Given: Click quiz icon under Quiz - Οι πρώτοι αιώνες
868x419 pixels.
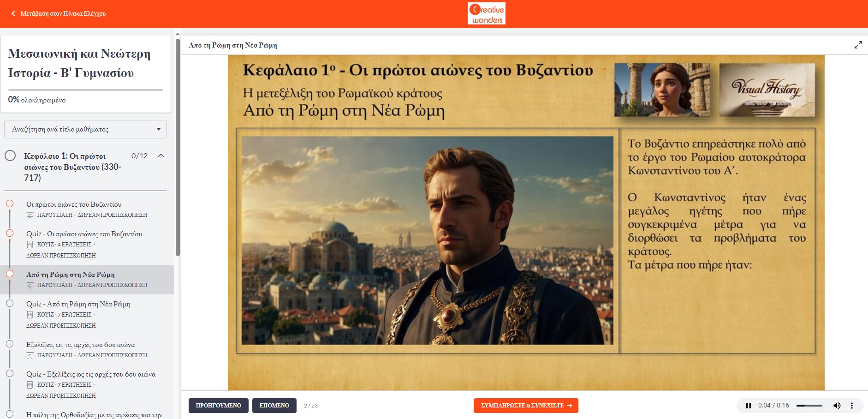Looking at the screenshot, I should click(x=30, y=245).
